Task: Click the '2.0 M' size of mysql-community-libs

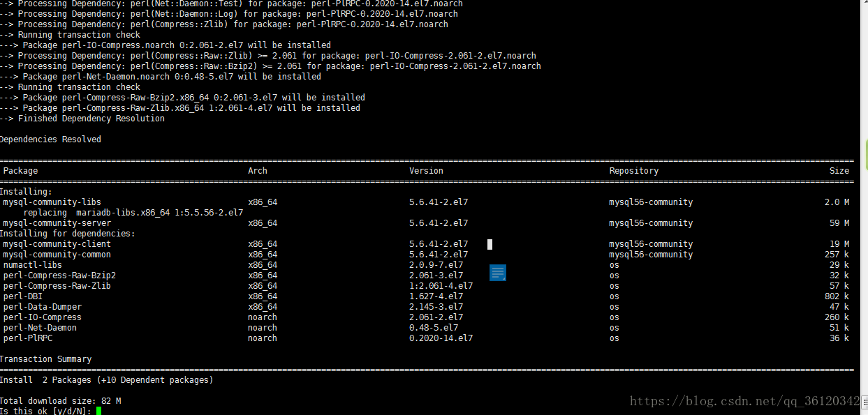Action: click(x=837, y=202)
